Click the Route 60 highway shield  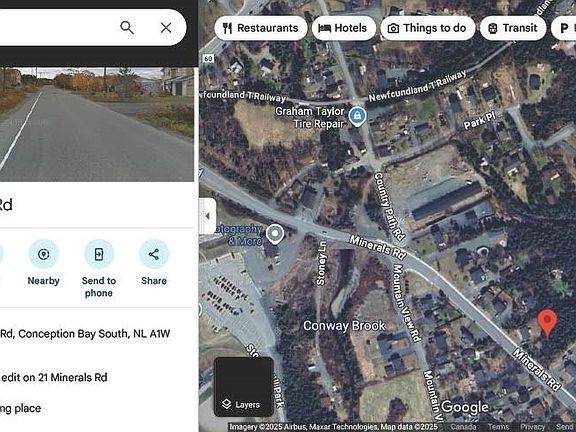tap(208, 58)
